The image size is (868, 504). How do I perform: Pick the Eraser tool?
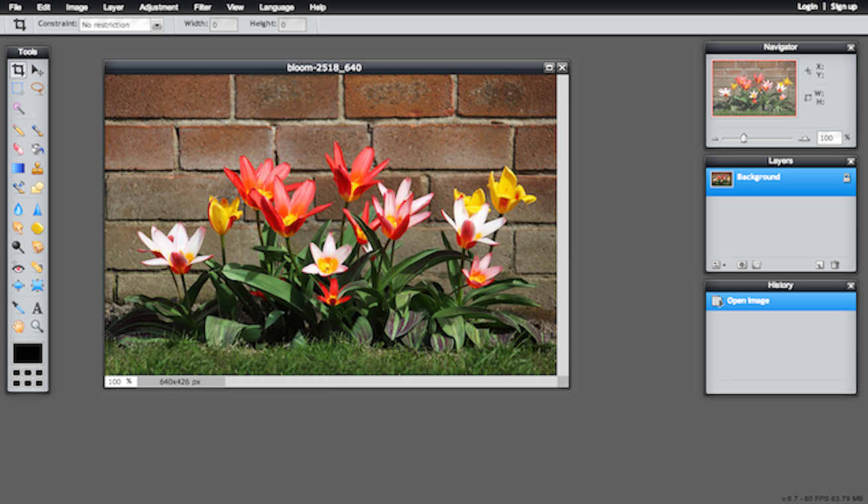pyautogui.click(x=19, y=149)
